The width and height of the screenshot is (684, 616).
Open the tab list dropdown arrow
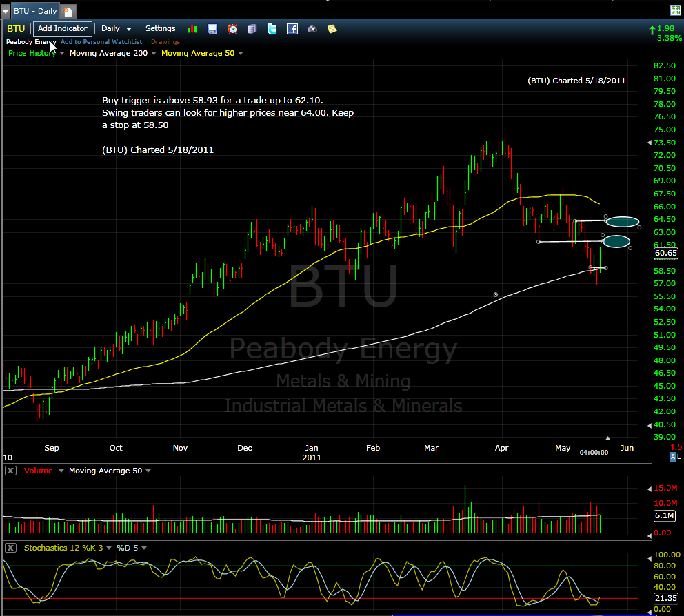pos(6,11)
